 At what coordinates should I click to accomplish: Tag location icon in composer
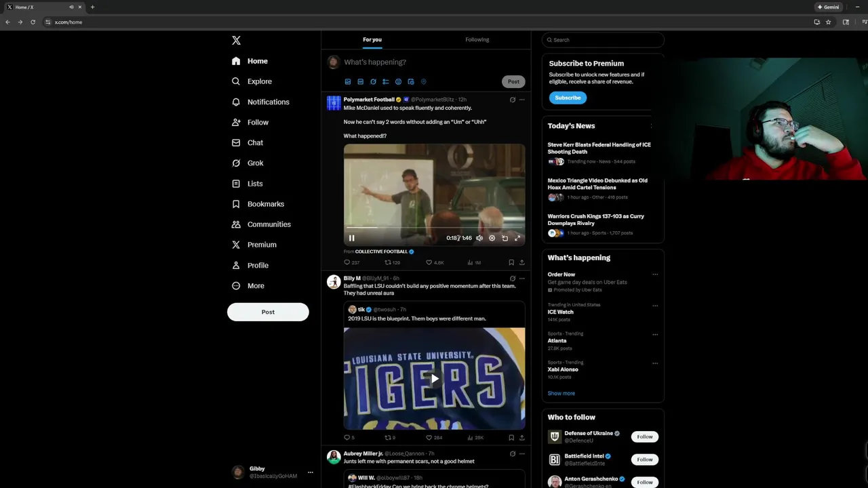[423, 81]
